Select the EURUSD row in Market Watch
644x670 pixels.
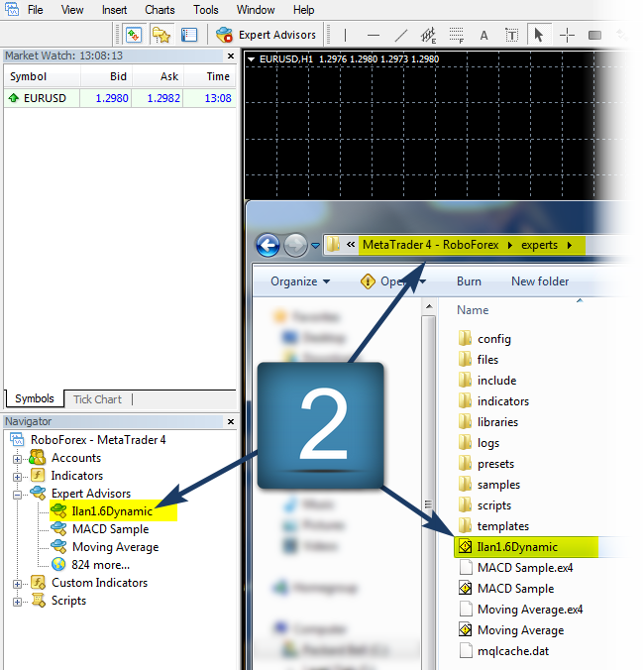[45, 98]
